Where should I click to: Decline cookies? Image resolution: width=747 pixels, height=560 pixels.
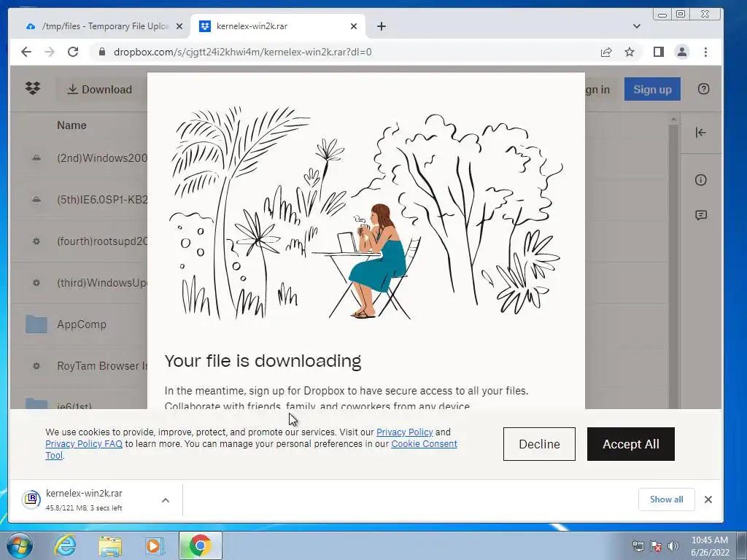(539, 444)
